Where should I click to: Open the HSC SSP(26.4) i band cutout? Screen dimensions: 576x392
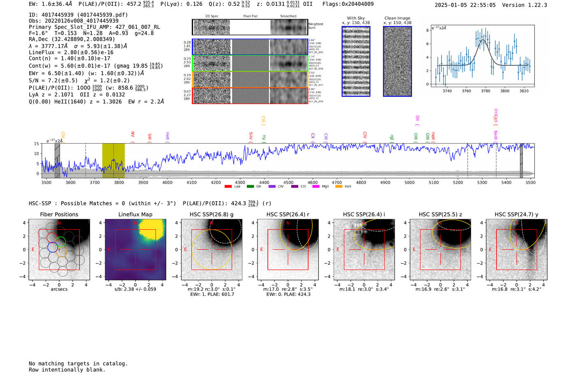pyautogui.click(x=364, y=250)
